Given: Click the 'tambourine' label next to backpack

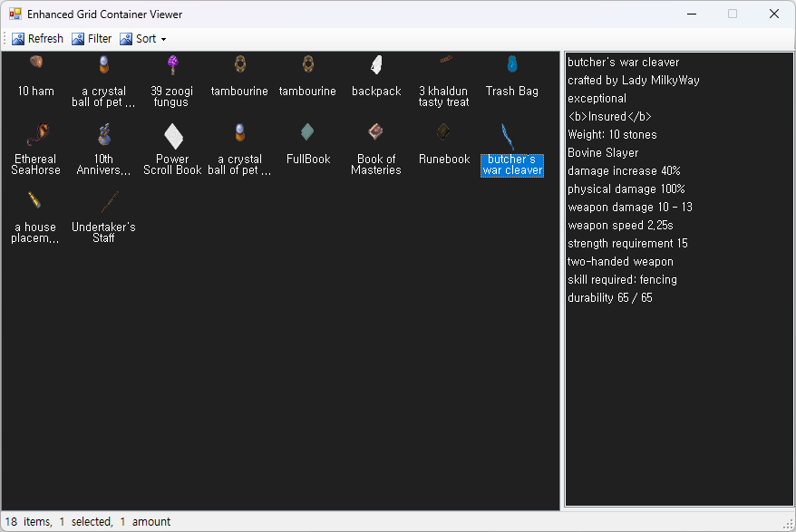Looking at the screenshot, I should (307, 92).
